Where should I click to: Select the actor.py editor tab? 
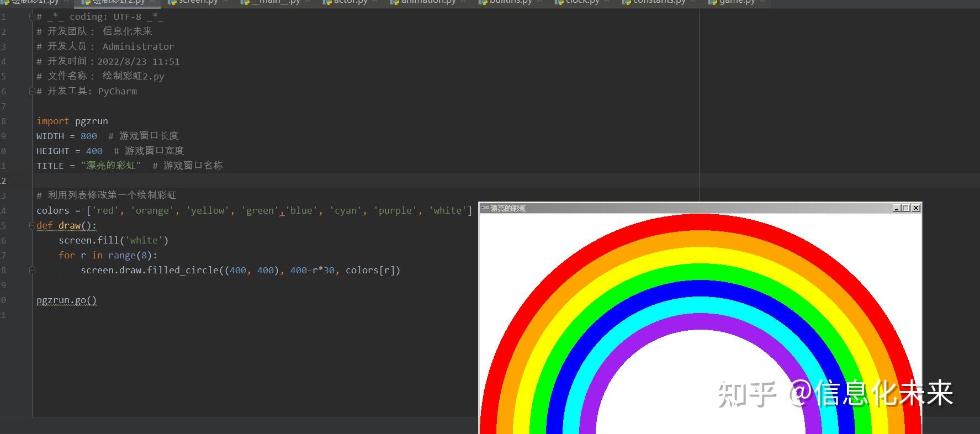(350, 3)
